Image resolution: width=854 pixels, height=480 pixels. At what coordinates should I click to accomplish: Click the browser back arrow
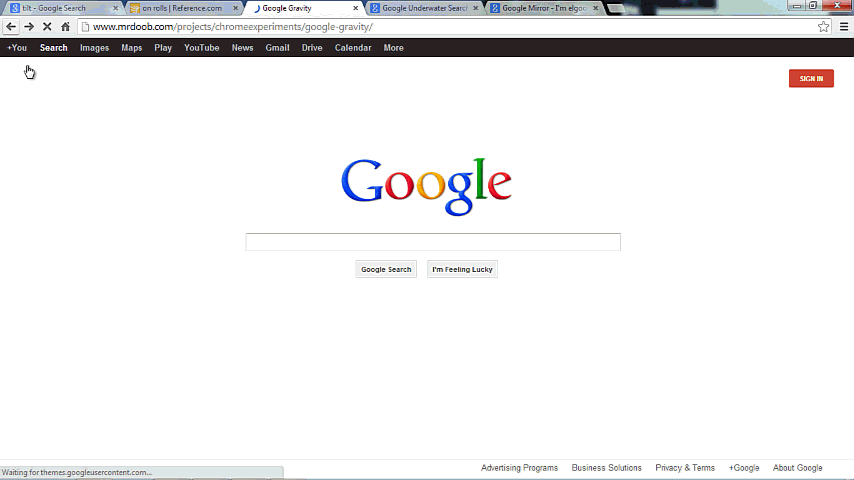[x=11, y=27]
